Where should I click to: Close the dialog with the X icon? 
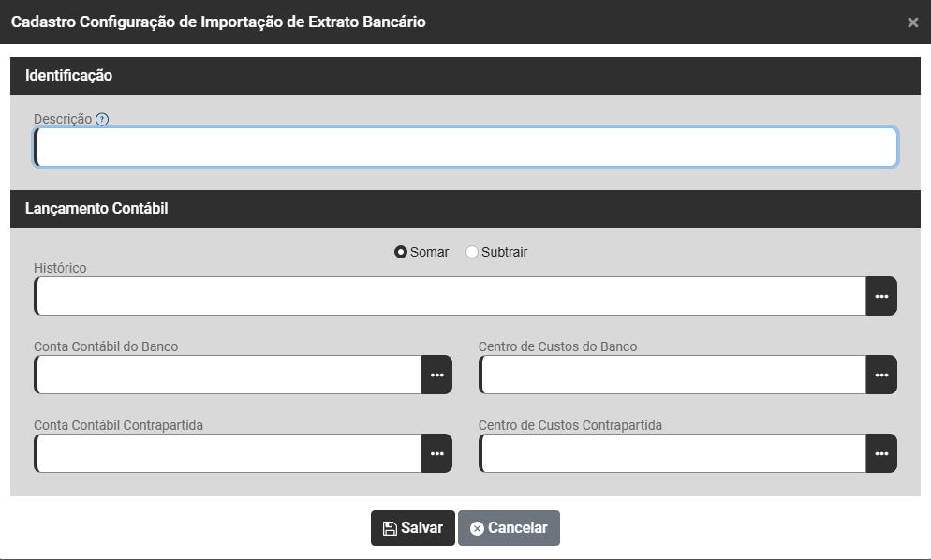pyautogui.click(x=913, y=22)
